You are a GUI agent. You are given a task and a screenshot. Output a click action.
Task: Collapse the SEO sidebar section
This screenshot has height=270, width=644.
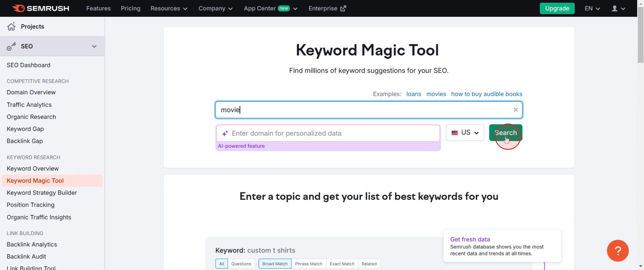tap(94, 46)
